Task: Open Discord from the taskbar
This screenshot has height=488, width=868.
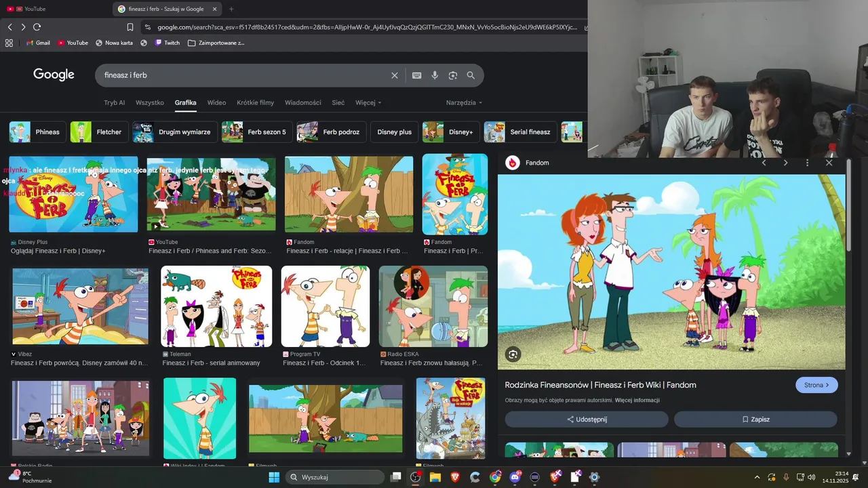Action: coord(515,477)
